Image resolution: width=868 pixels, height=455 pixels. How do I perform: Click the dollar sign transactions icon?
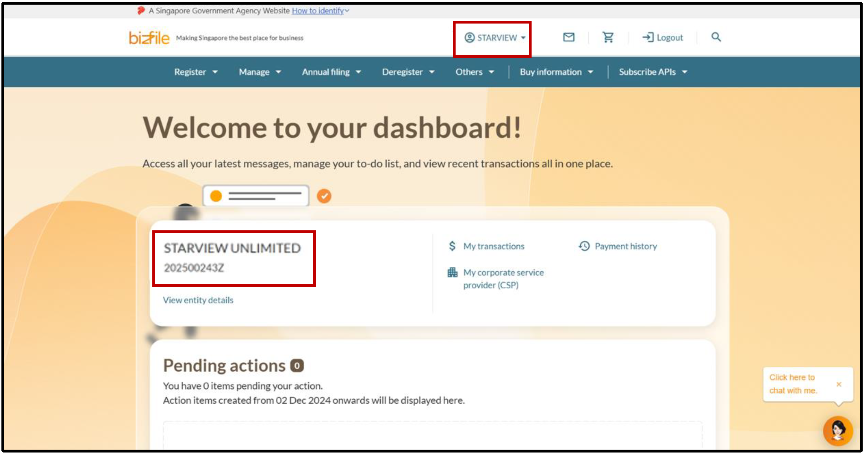click(x=452, y=246)
